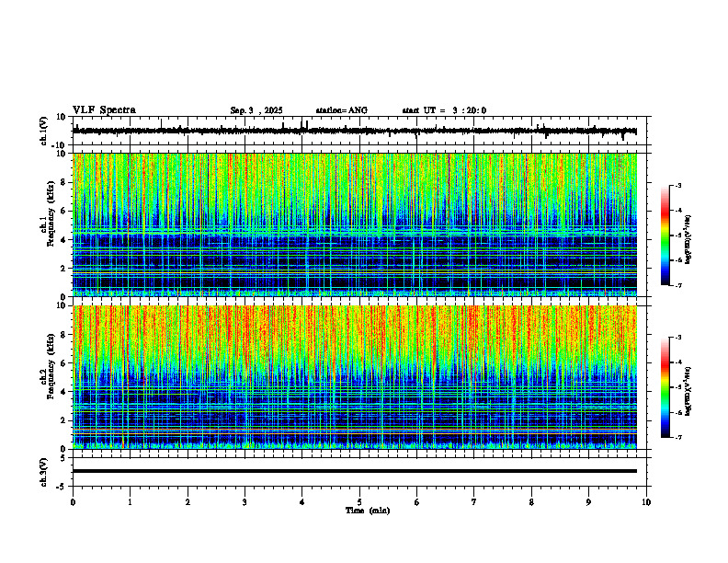Click time axis tick label "3"
The width and height of the screenshot is (728, 563).
point(245,502)
